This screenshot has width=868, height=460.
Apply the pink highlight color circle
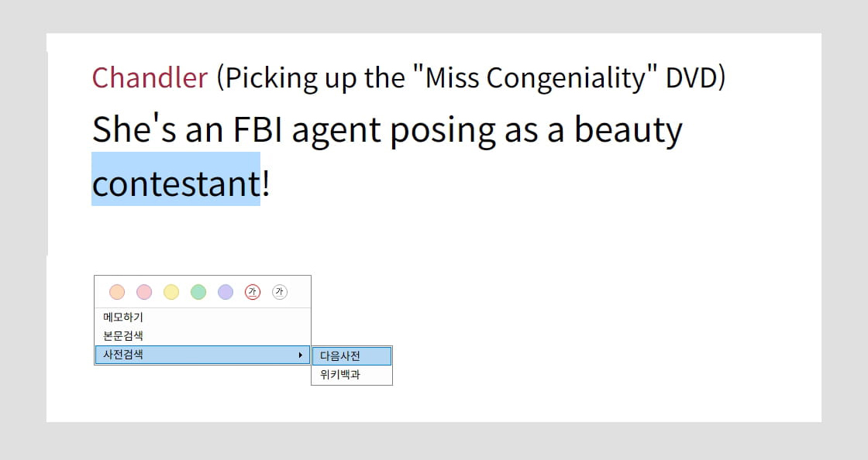coord(144,292)
